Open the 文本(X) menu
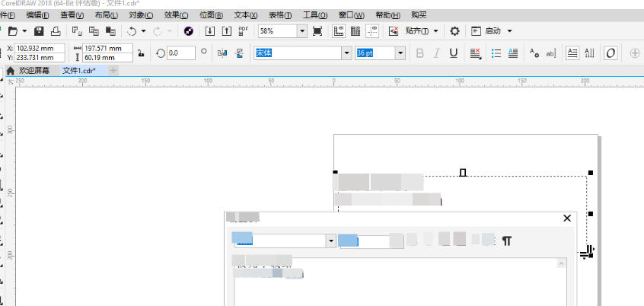 [245, 15]
